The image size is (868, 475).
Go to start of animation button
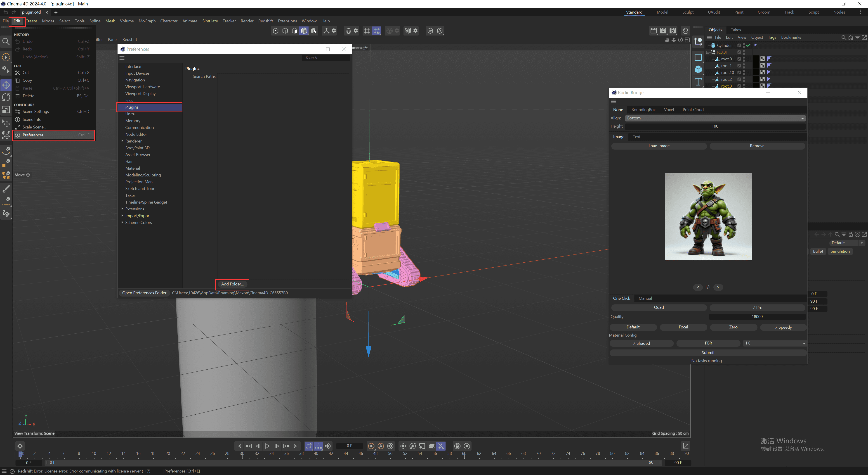pyautogui.click(x=239, y=446)
